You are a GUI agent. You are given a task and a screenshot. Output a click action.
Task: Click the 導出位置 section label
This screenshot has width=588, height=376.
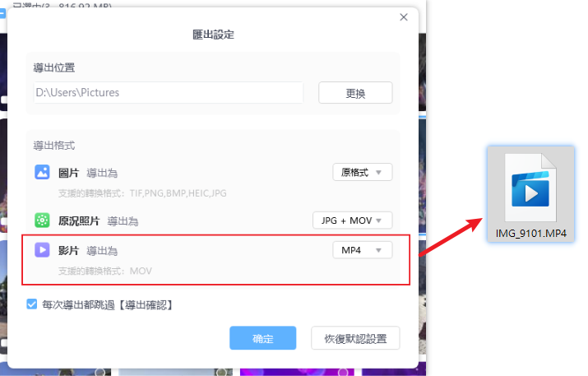click(54, 68)
